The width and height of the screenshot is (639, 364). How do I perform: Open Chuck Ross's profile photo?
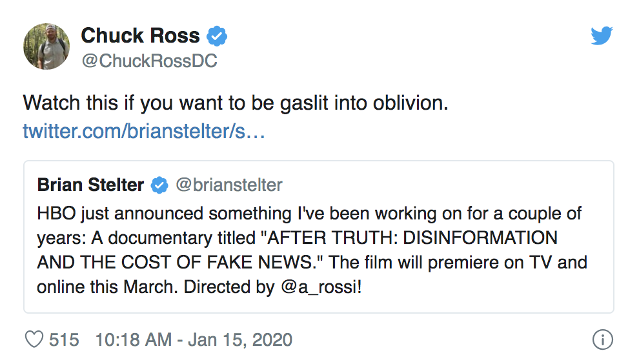tap(46, 46)
